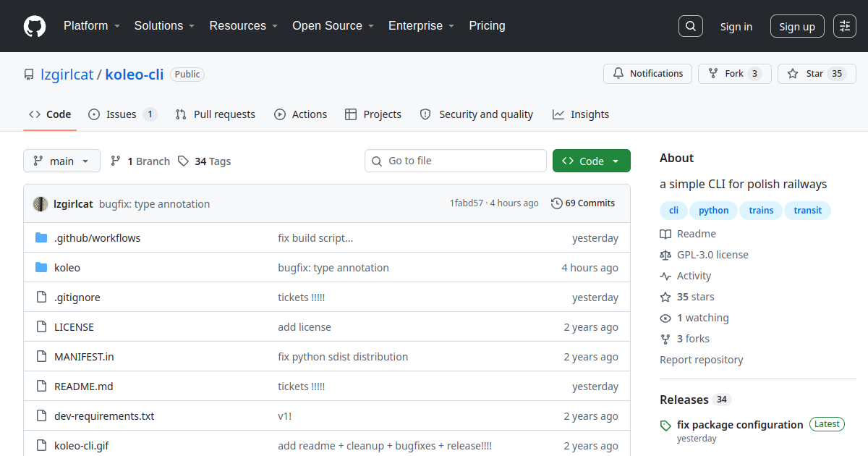Select the cli topic tag
This screenshot has width=868, height=456.
pyautogui.click(x=673, y=211)
